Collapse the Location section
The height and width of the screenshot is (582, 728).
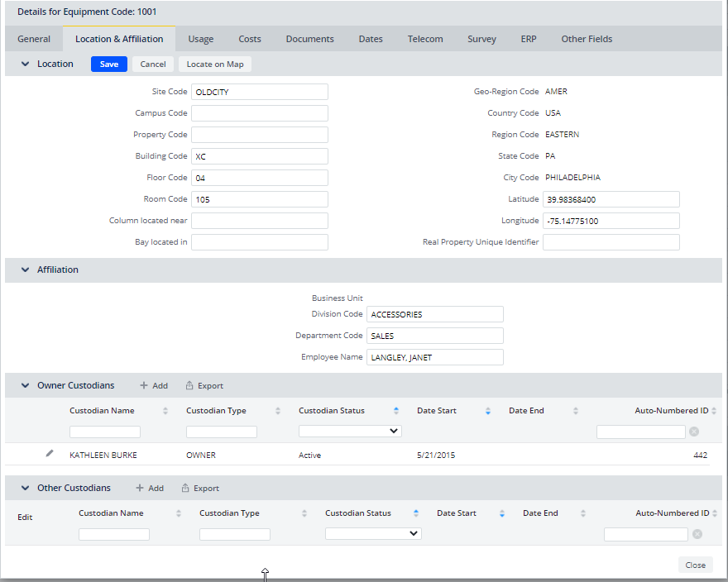(x=25, y=64)
